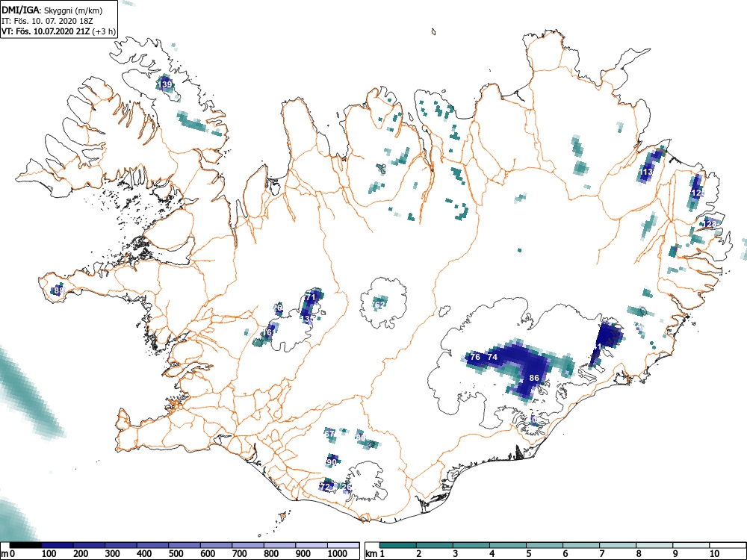Click the 200 label in the metre legend
Image resolution: width=747 pixels, height=560 pixels.
81,554
